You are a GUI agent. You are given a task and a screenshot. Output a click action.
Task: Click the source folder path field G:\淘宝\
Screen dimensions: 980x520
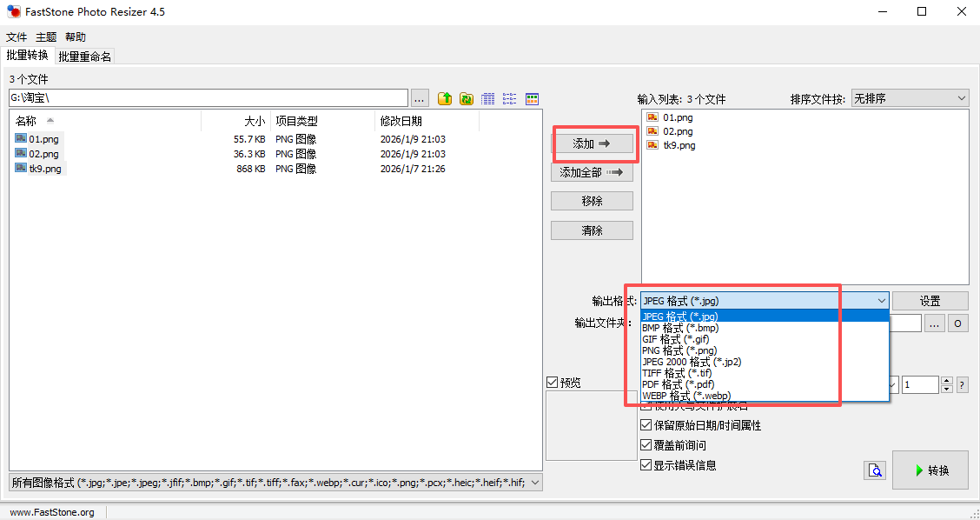(208, 98)
